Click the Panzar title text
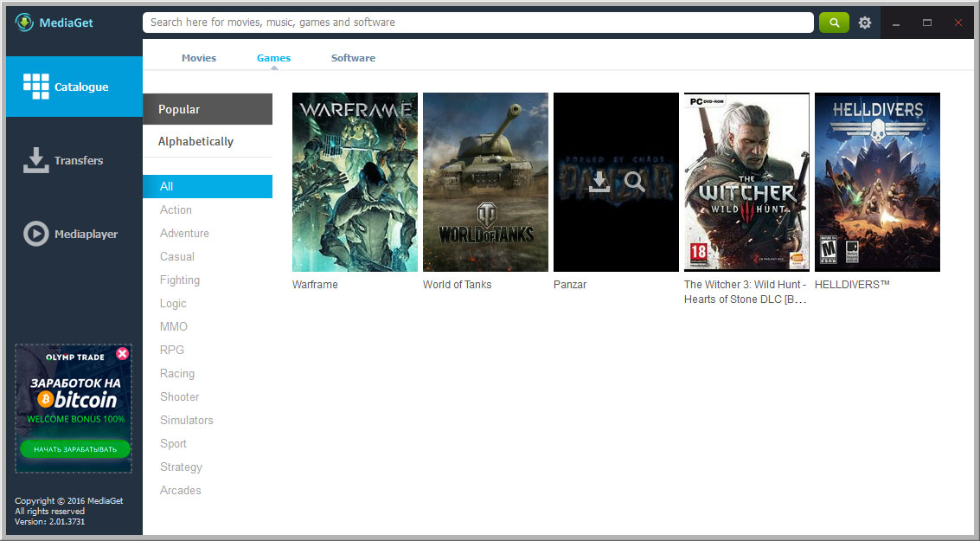 (x=570, y=285)
